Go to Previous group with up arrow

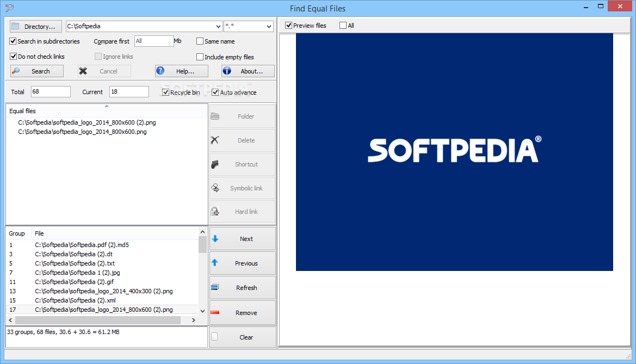(x=242, y=263)
